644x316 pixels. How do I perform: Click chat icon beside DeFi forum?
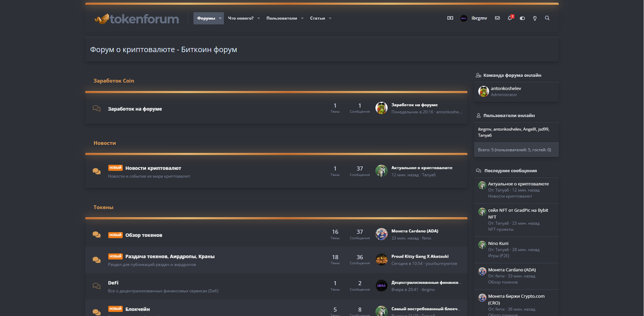pos(97,286)
